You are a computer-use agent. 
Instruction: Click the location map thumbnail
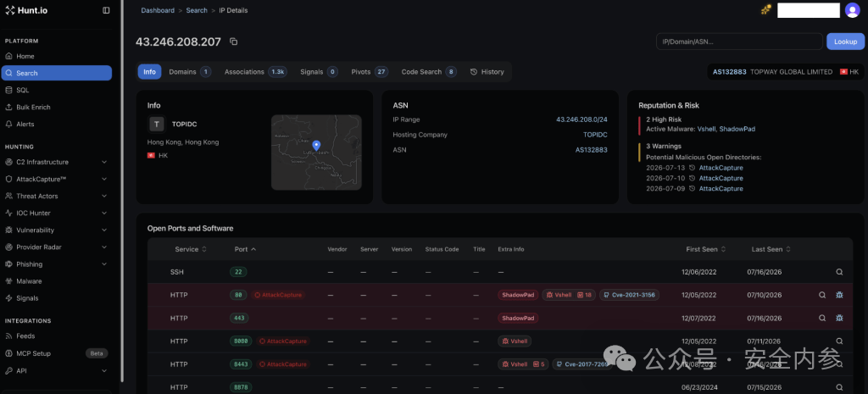pos(316,153)
